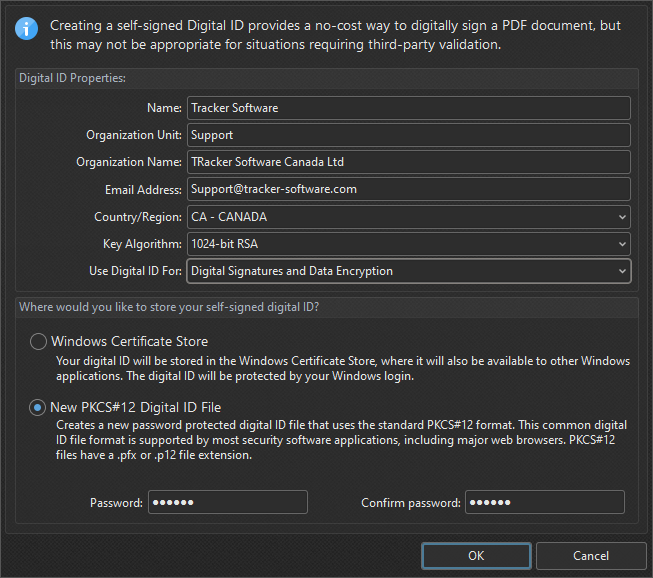Click the Windows Certificate Store description text
This screenshot has height=578, width=653.
(343, 368)
